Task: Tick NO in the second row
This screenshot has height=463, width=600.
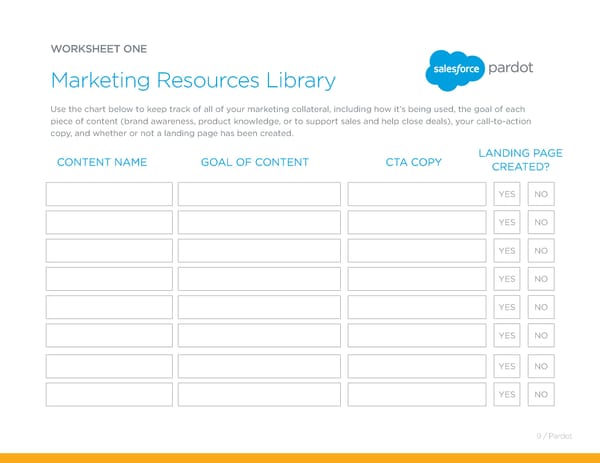Action: (541, 223)
